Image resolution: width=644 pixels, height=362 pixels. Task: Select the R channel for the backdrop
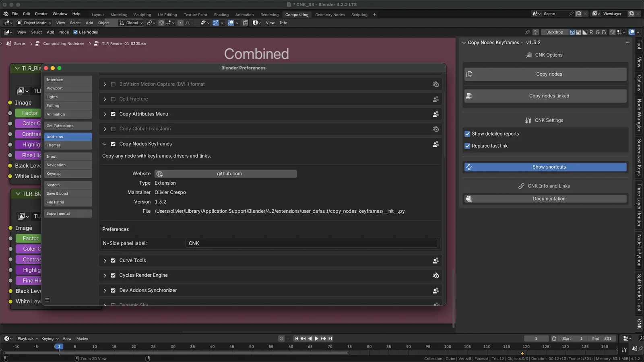point(591,32)
